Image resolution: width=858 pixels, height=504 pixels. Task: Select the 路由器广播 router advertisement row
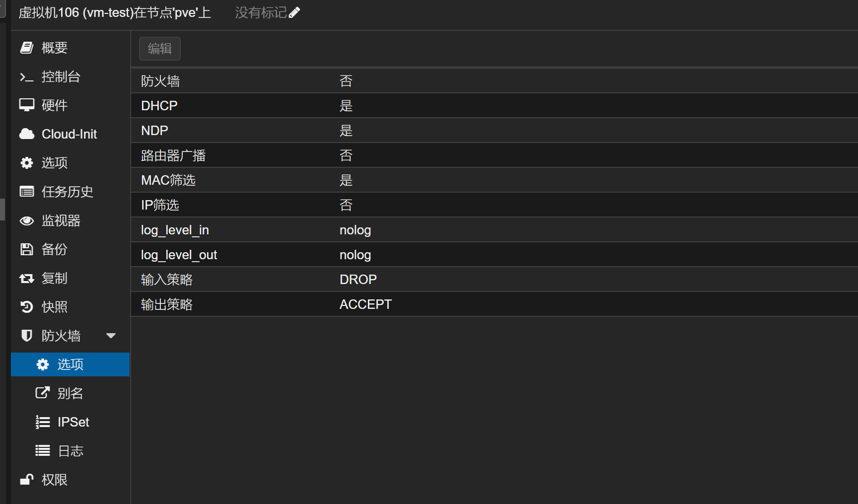click(x=495, y=155)
